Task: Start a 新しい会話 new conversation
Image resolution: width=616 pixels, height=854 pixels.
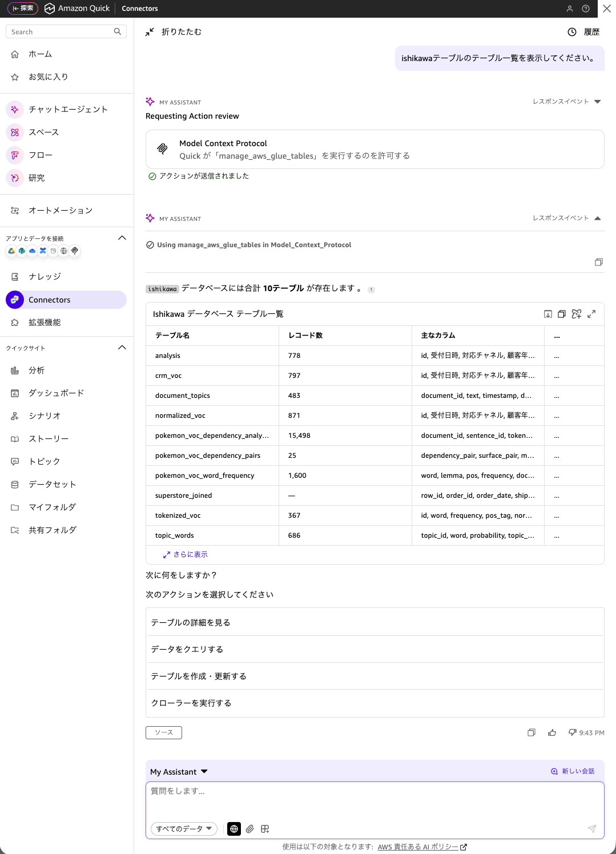Action: point(573,771)
